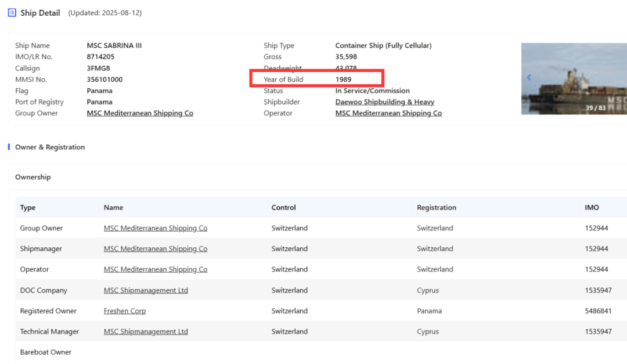627x364 pixels.
Task: Select MMSI number 356101000
Action: coord(105,80)
